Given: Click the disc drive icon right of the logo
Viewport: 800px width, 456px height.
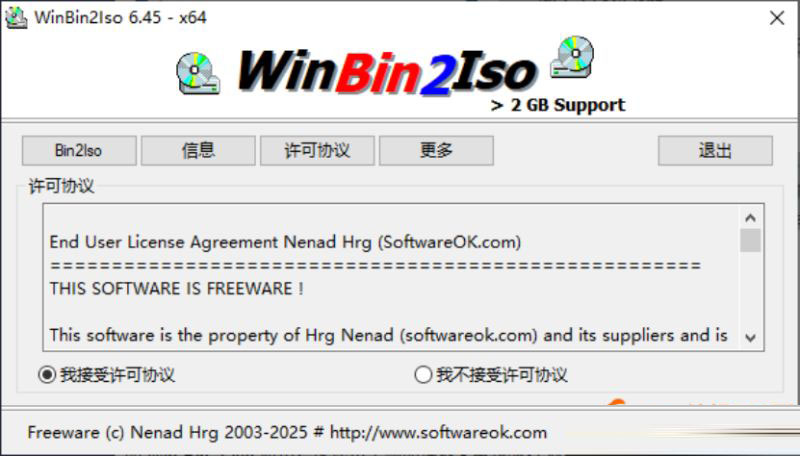Looking at the screenshot, I should coord(572,57).
